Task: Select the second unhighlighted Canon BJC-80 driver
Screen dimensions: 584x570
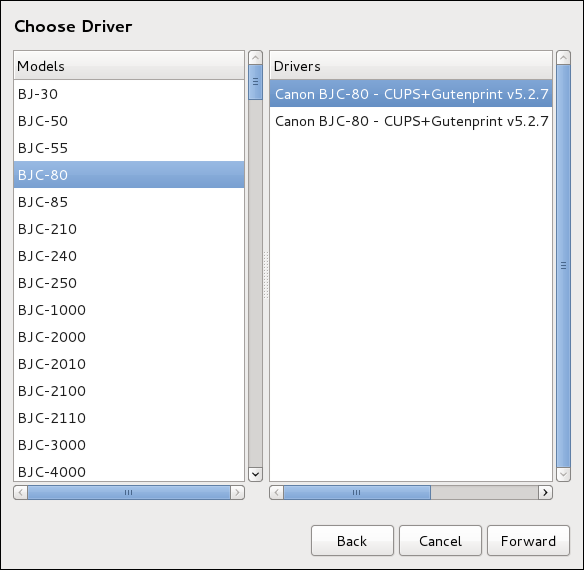Action: [411, 121]
